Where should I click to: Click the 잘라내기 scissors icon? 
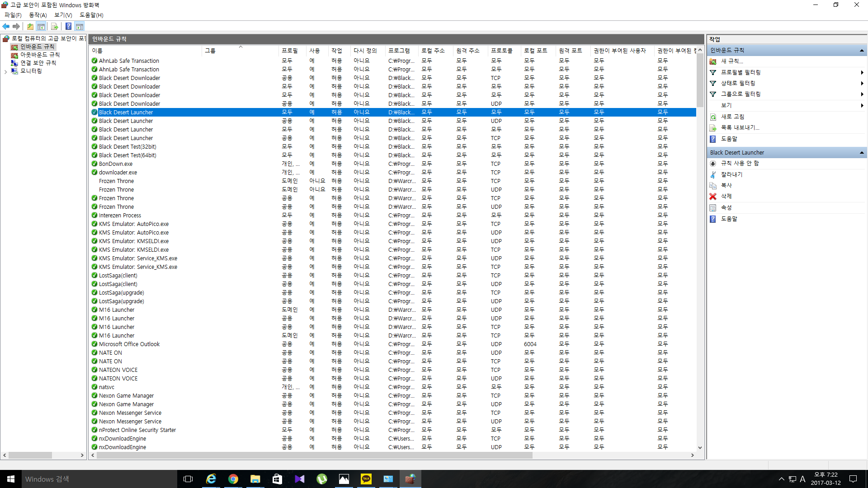[x=713, y=174]
